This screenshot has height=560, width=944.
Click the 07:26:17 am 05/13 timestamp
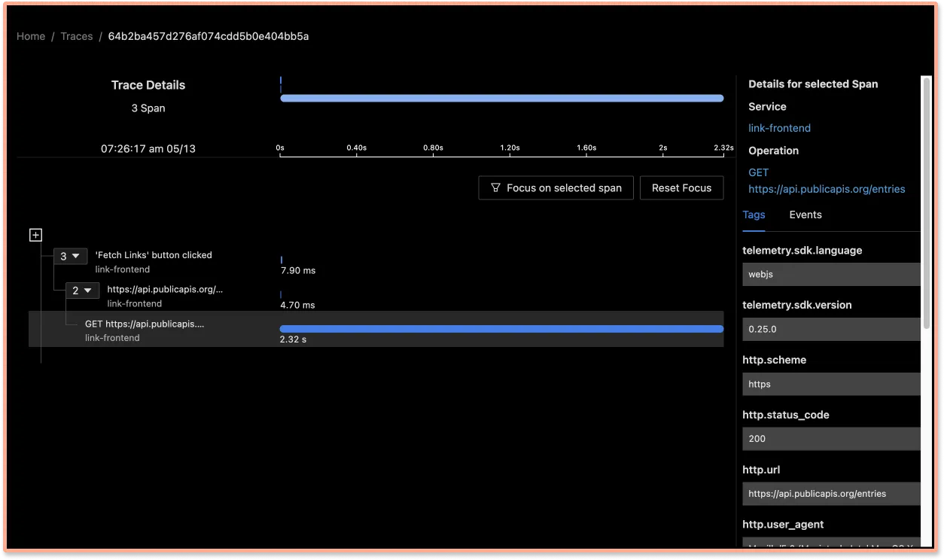pyautogui.click(x=148, y=149)
